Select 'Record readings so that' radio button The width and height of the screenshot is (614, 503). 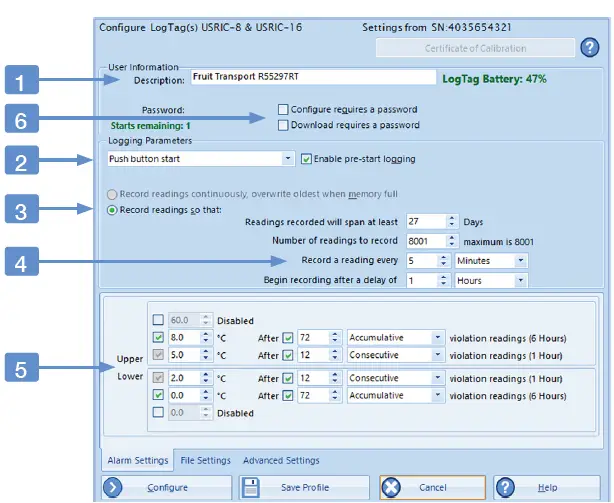tap(112, 210)
